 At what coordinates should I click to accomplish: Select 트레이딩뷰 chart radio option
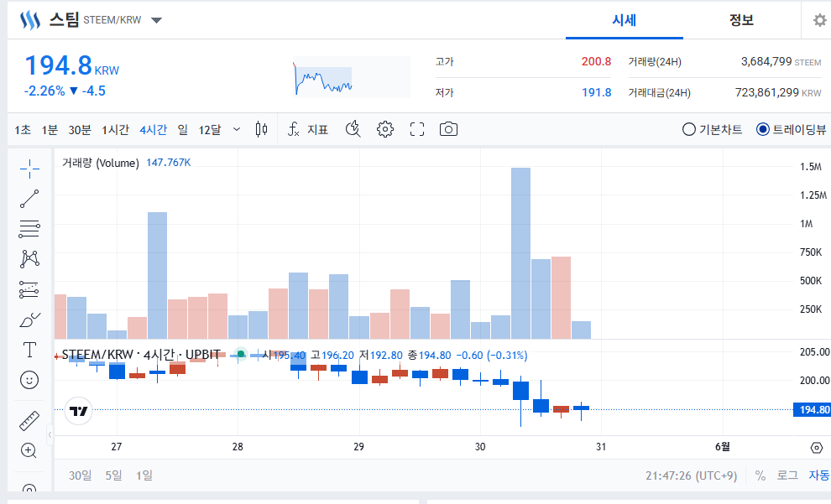point(792,129)
